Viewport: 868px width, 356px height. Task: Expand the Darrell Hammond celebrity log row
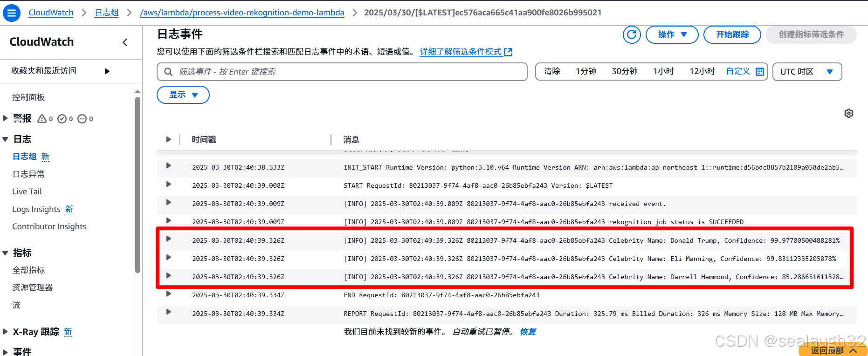168,275
